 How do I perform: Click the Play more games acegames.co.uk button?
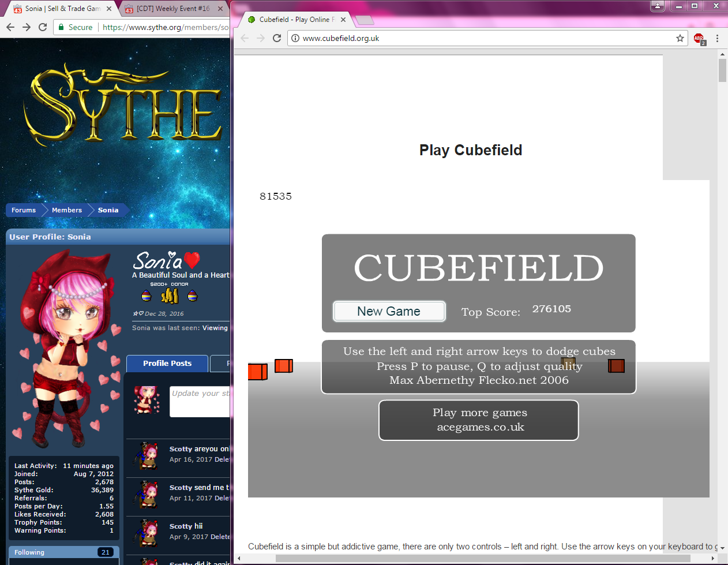point(479,420)
